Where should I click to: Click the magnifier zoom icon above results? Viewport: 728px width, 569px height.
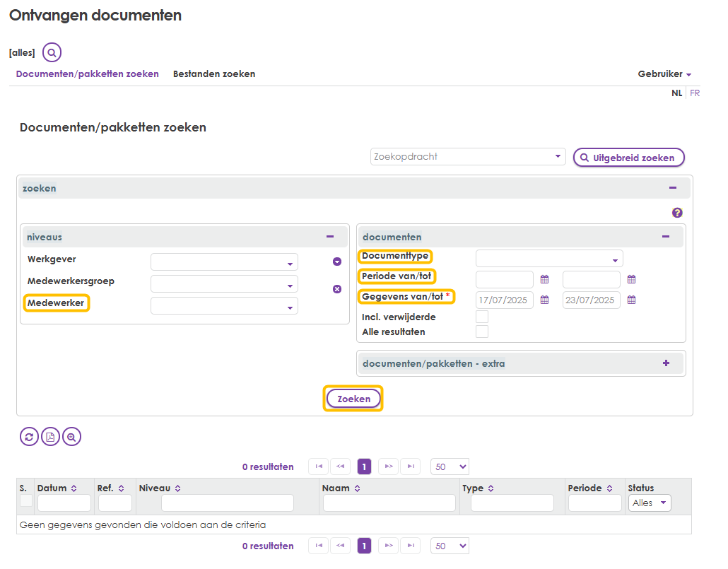pyautogui.click(x=71, y=436)
